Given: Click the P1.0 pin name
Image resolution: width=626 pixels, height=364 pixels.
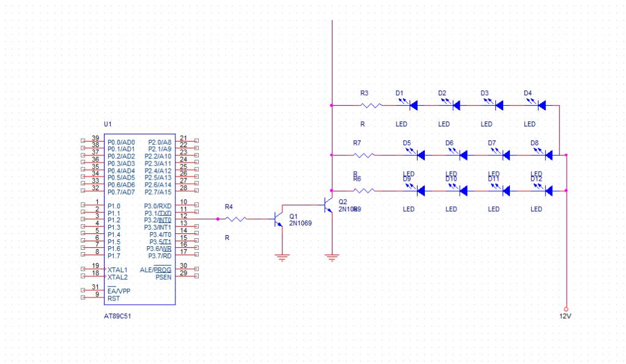Looking at the screenshot, I should [x=114, y=206].
